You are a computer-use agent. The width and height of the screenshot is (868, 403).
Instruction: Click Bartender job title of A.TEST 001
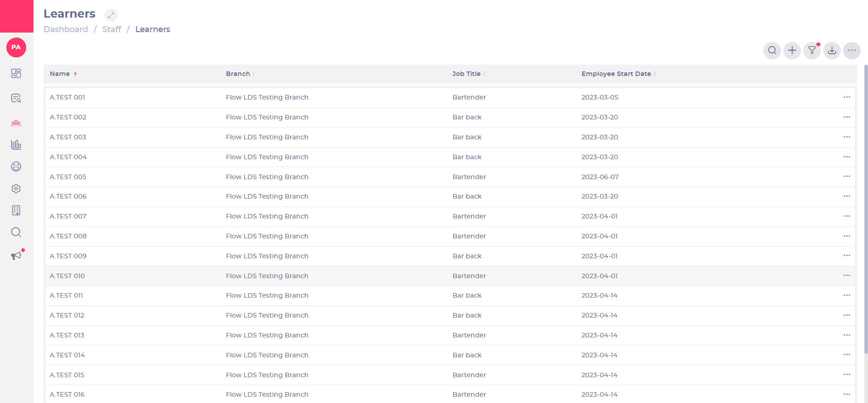469,97
